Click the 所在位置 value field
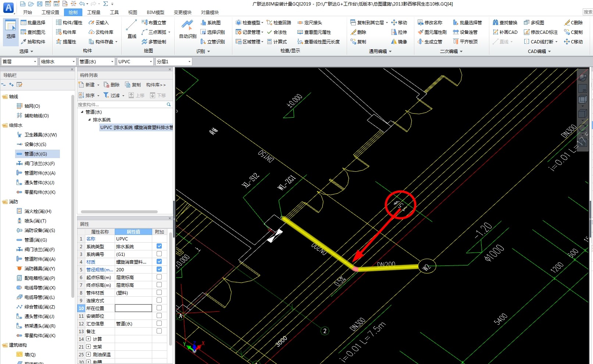 coord(133,308)
